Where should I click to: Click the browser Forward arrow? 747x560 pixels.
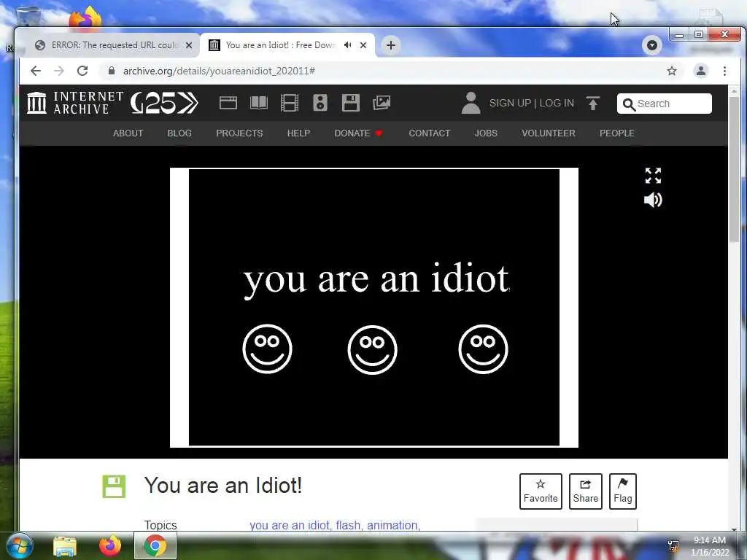59,71
